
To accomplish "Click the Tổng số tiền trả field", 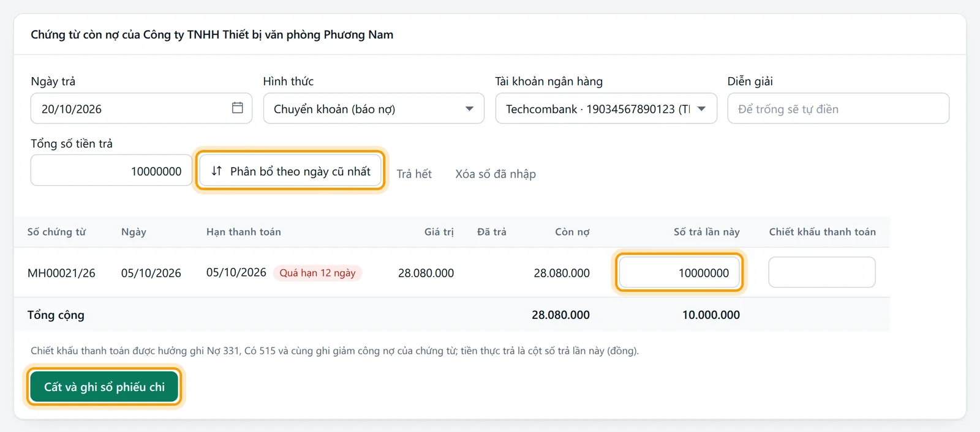I will coord(111,170).
